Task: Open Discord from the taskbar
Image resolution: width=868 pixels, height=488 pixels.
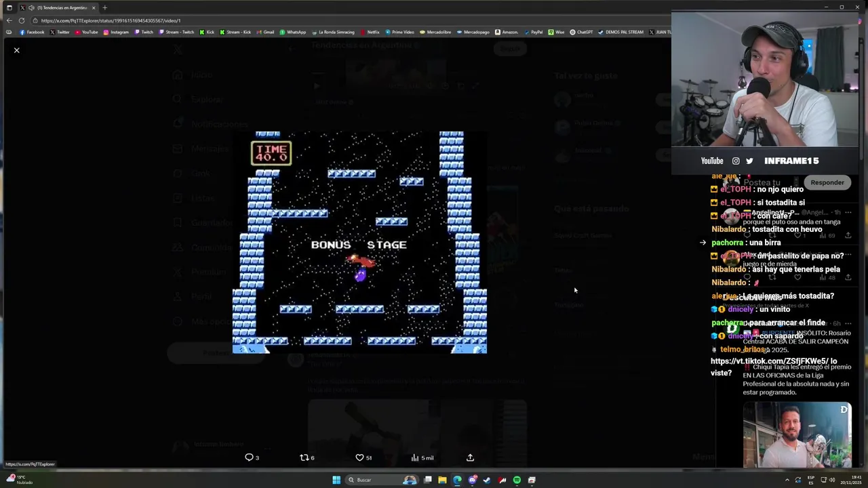Action: [472, 480]
